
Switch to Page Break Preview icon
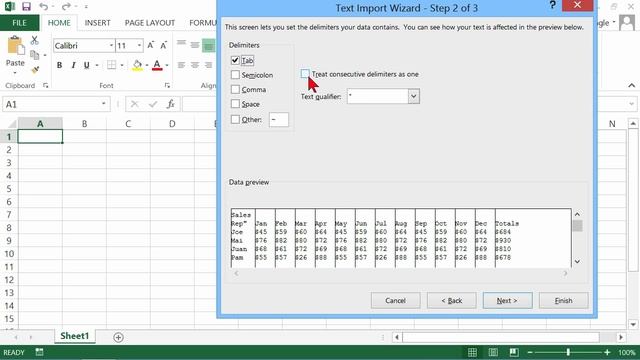coord(514,352)
